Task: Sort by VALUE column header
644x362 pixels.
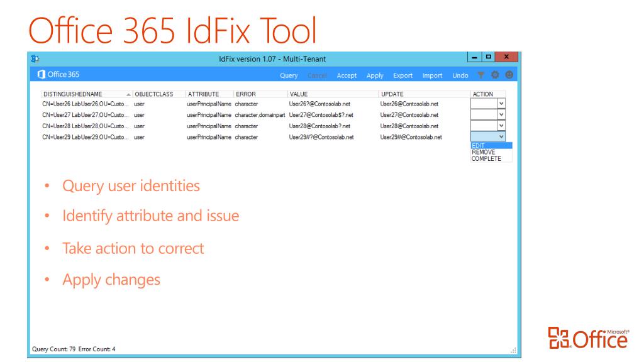Action: 333,94
